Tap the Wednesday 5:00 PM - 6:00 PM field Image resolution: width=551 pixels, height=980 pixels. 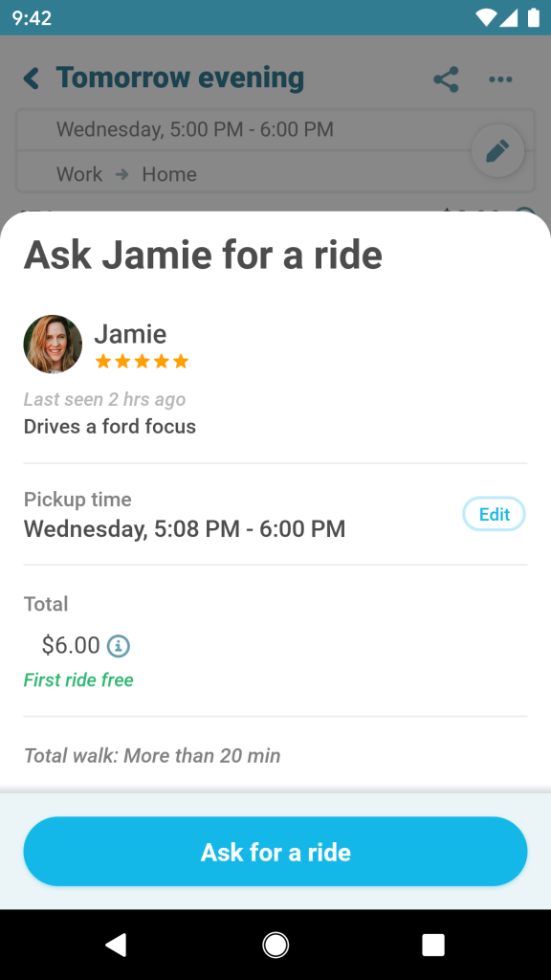tap(275, 129)
